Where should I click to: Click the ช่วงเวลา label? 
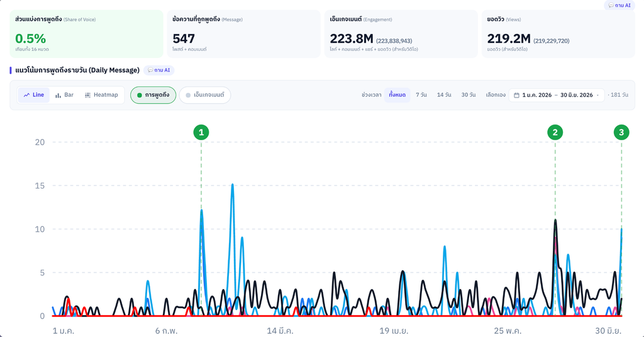(x=371, y=95)
